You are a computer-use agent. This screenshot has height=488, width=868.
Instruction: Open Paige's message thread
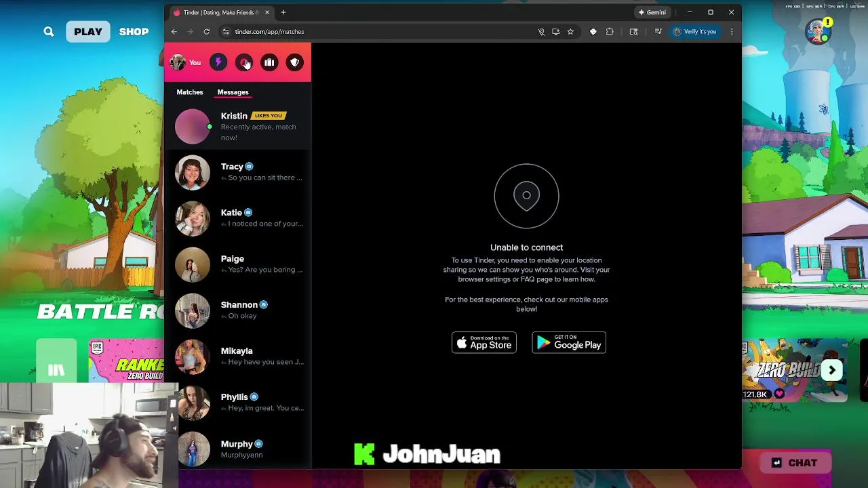238,264
